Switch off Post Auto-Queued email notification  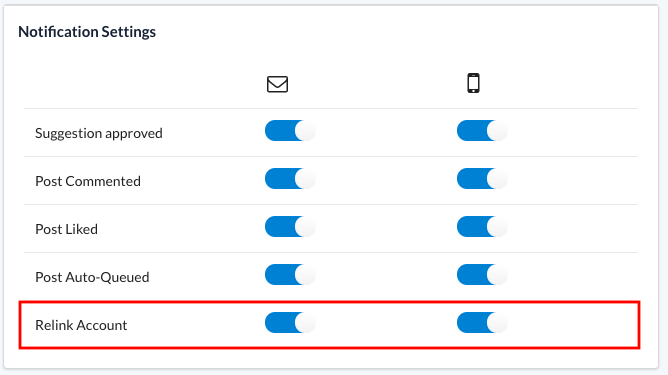click(290, 275)
